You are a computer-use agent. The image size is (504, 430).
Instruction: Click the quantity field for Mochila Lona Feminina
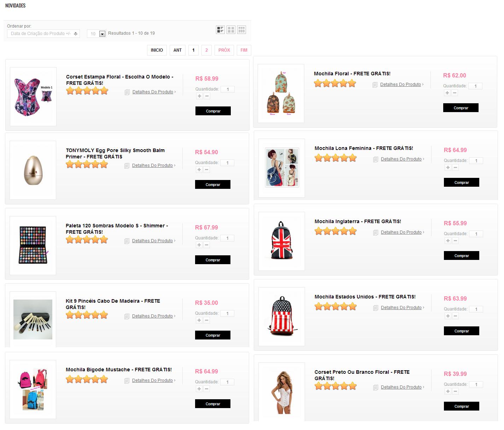coord(476,161)
